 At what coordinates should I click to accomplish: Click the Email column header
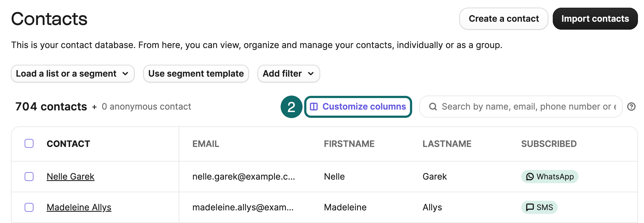click(x=206, y=144)
